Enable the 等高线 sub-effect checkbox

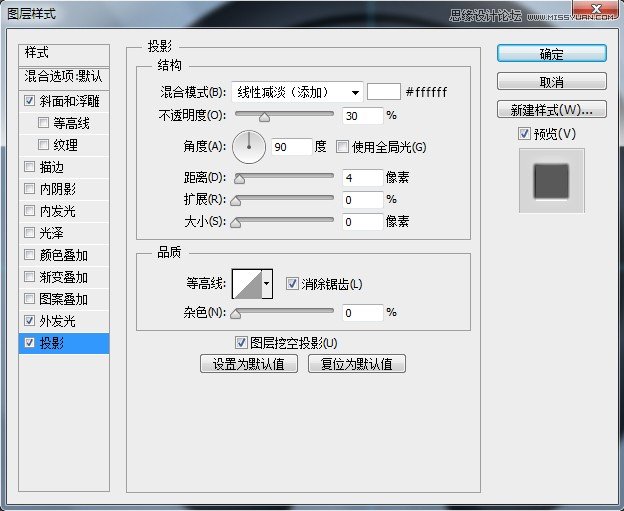(x=43, y=122)
